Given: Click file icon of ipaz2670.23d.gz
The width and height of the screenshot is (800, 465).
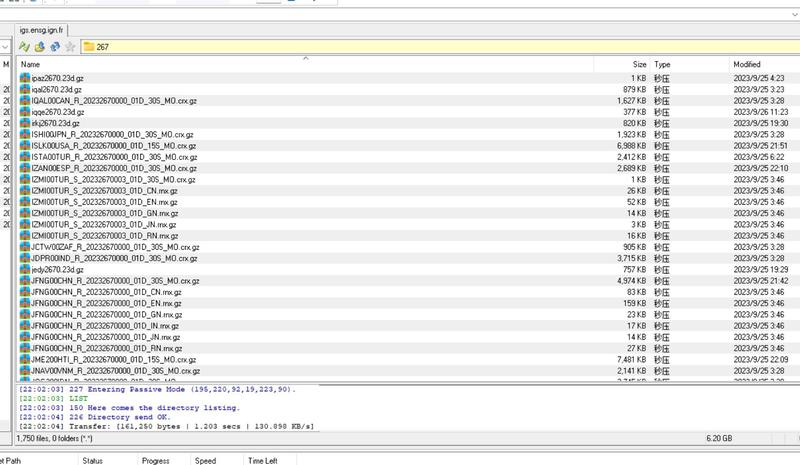Looking at the screenshot, I should click(25, 77).
